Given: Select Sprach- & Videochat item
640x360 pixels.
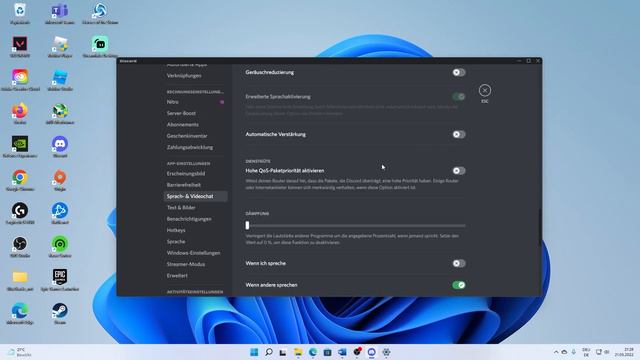Looking at the screenshot, I should (196, 196).
